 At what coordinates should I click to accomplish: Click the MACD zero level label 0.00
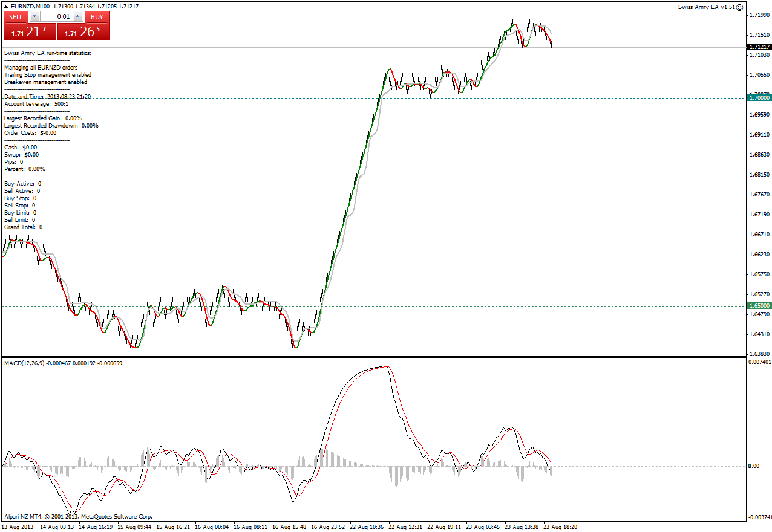click(x=754, y=466)
